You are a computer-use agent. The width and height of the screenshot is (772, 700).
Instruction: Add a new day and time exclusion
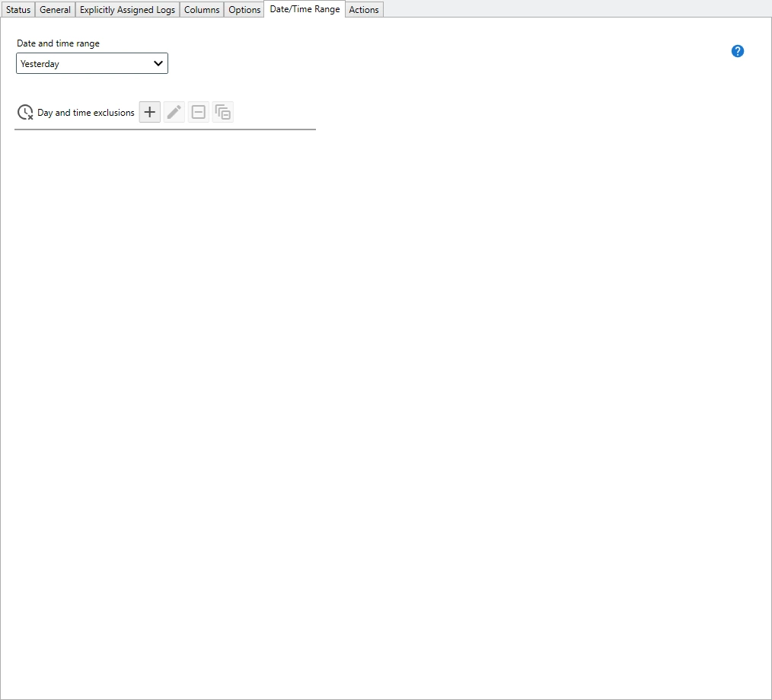click(x=150, y=112)
